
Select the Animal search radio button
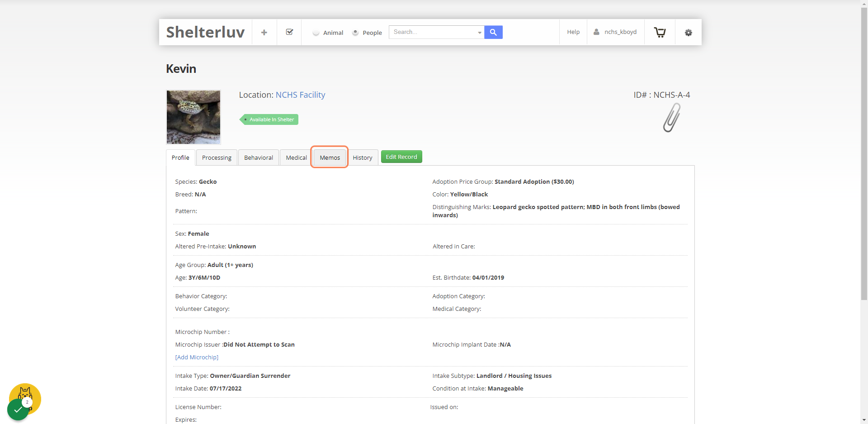click(x=316, y=33)
